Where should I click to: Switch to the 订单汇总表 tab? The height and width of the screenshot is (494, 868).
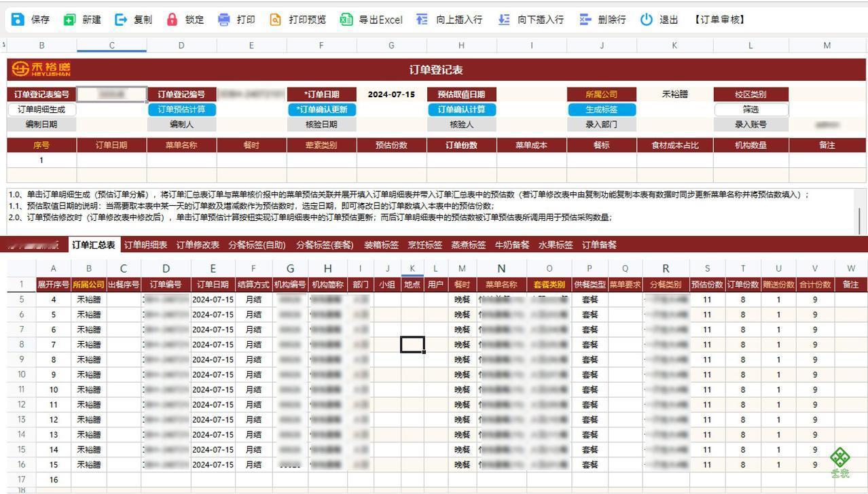point(94,245)
